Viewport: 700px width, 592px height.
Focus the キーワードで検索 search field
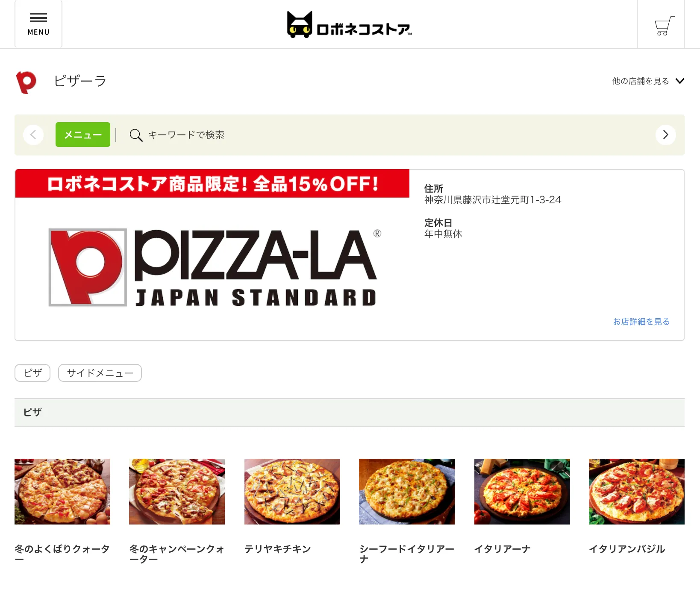pos(186,135)
